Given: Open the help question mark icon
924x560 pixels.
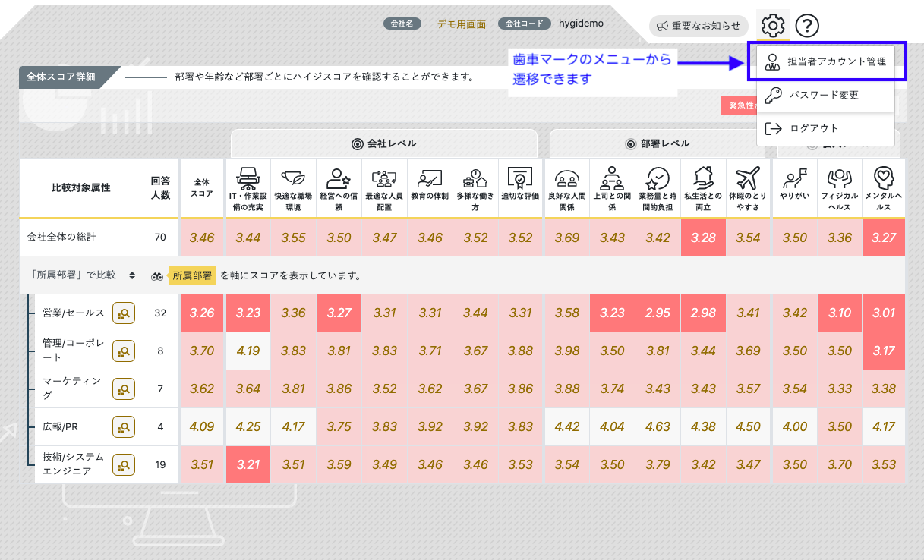Looking at the screenshot, I should click(808, 27).
